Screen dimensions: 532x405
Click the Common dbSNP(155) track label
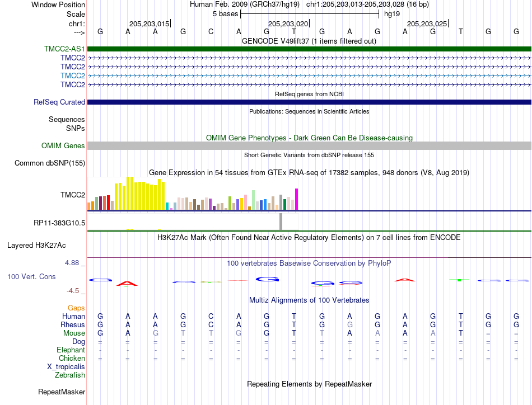[x=49, y=163]
